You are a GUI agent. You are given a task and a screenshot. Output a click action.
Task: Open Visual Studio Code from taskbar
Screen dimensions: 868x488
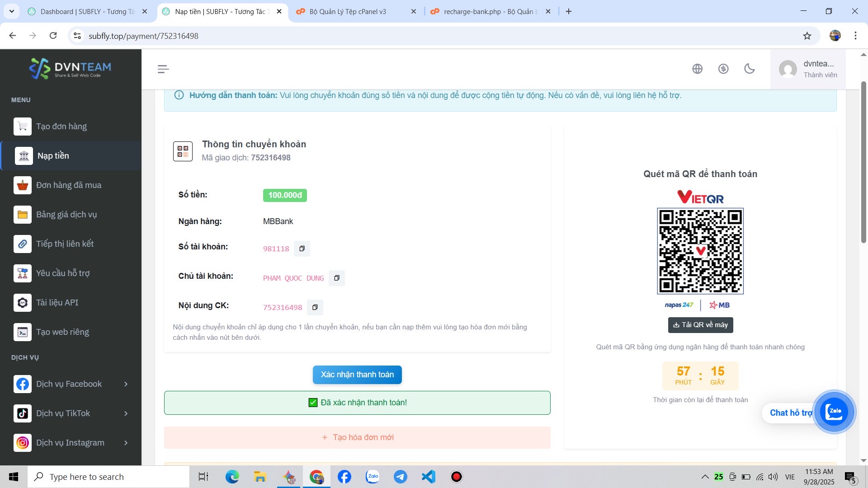[428, 477]
